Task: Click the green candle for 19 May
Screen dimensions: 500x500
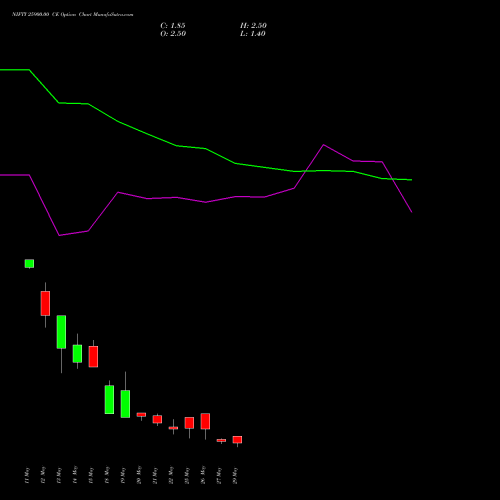Action: coord(125,404)
